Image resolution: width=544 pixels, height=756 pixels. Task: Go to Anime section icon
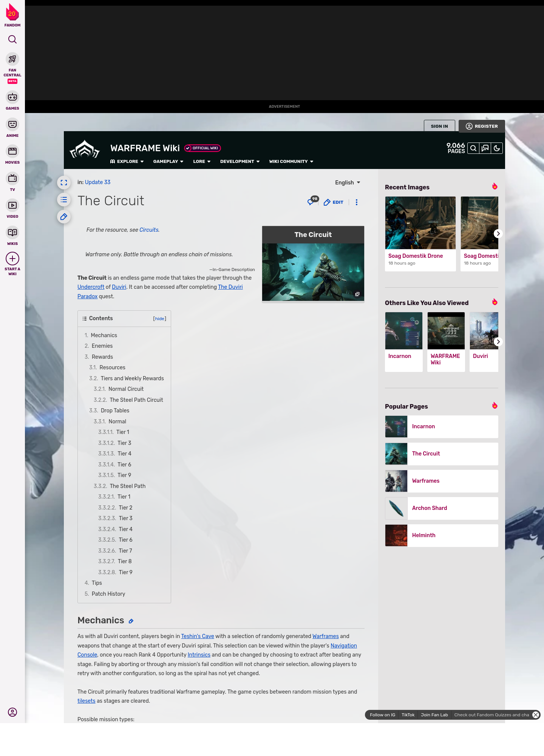12,124
